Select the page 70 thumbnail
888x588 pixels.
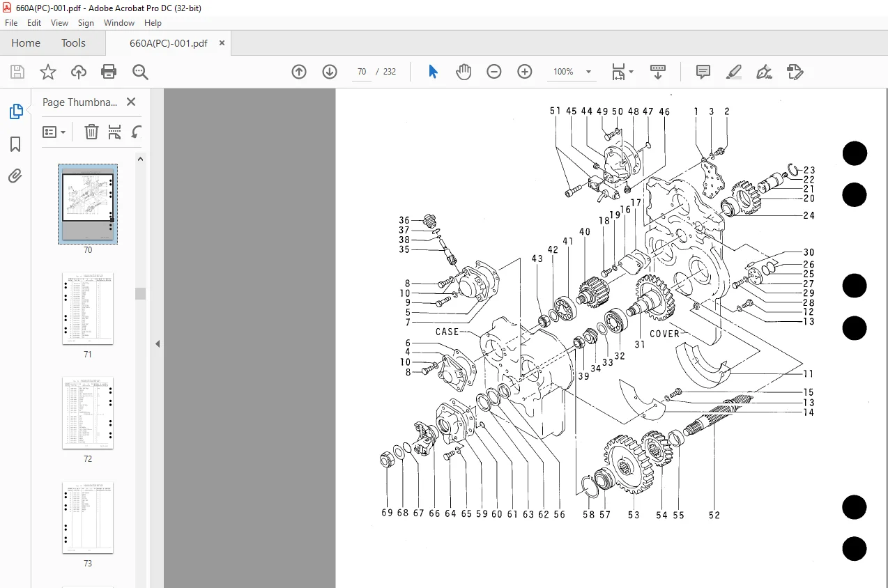coord(87,203)
